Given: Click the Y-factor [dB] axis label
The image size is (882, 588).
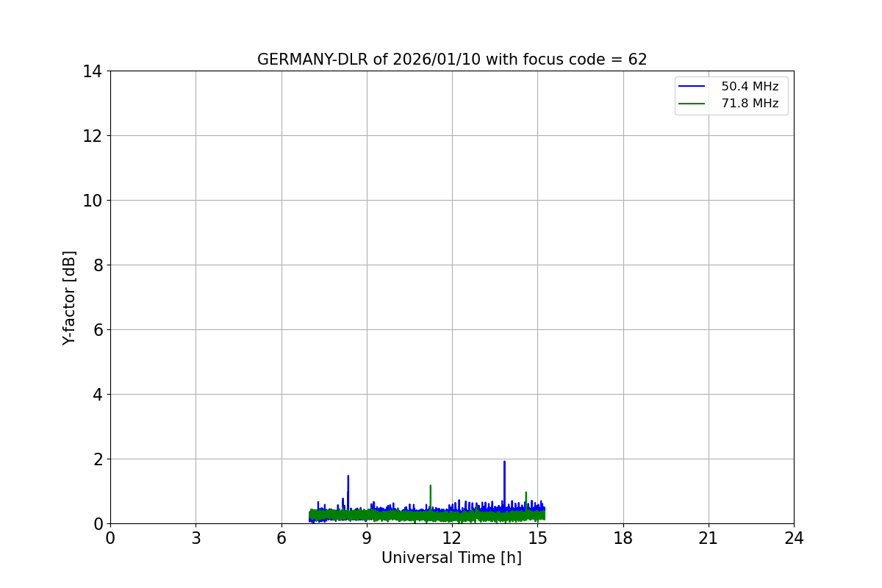Looking at the screenshot, I should pyautogui.click(x=69, y=298).
